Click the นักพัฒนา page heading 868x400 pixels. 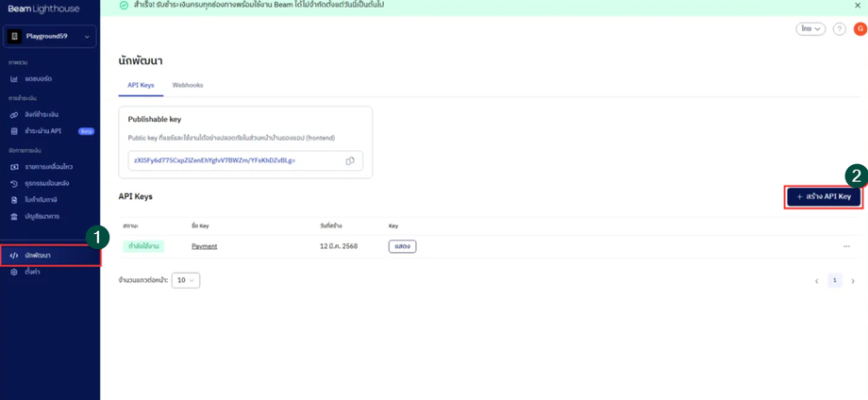[x=141, y=60]
